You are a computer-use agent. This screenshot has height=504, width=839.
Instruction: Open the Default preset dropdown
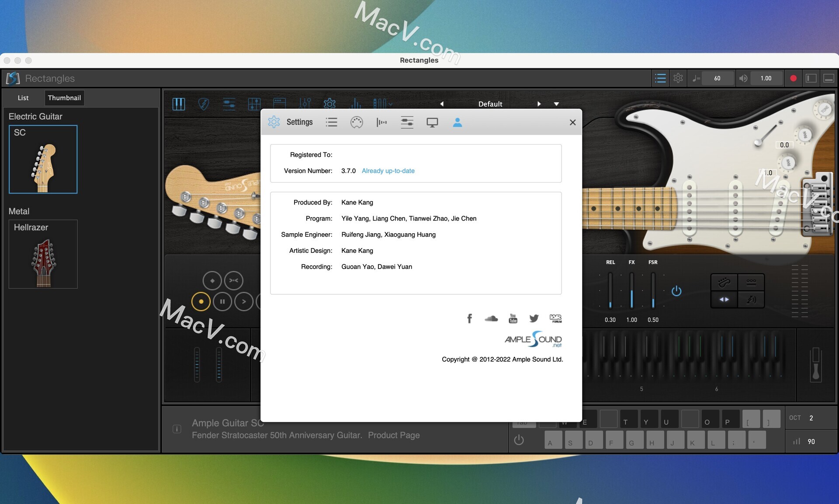(557, 104)
